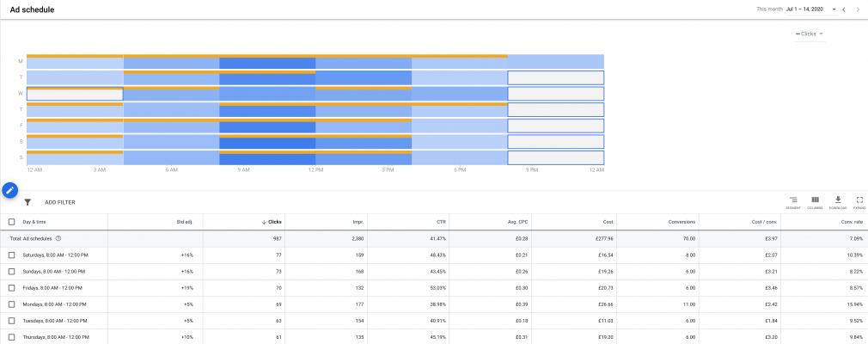Click the blue pencil edit button

pos(10,190)
